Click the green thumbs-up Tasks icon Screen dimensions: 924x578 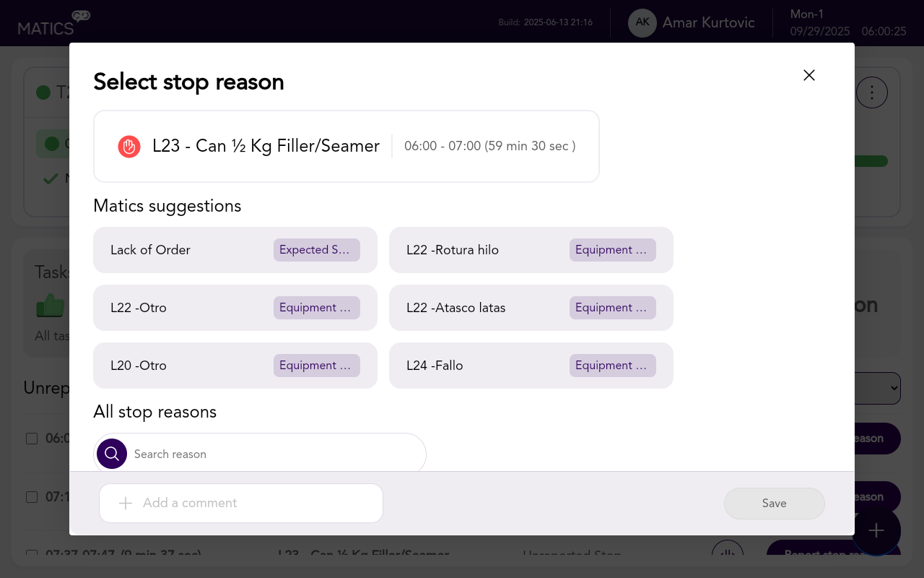(x=51, y=306)
